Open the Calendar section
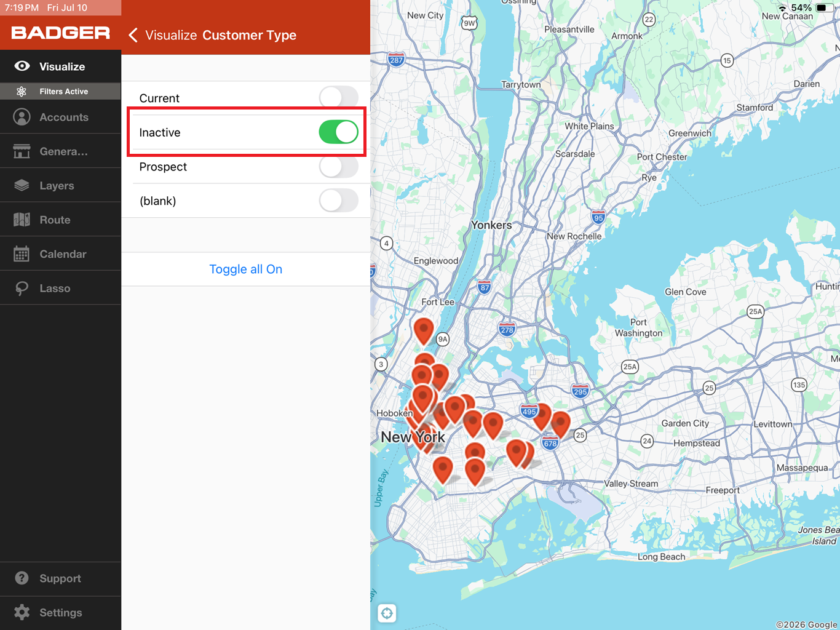840x630 pixels. click(x=60, y=254)
